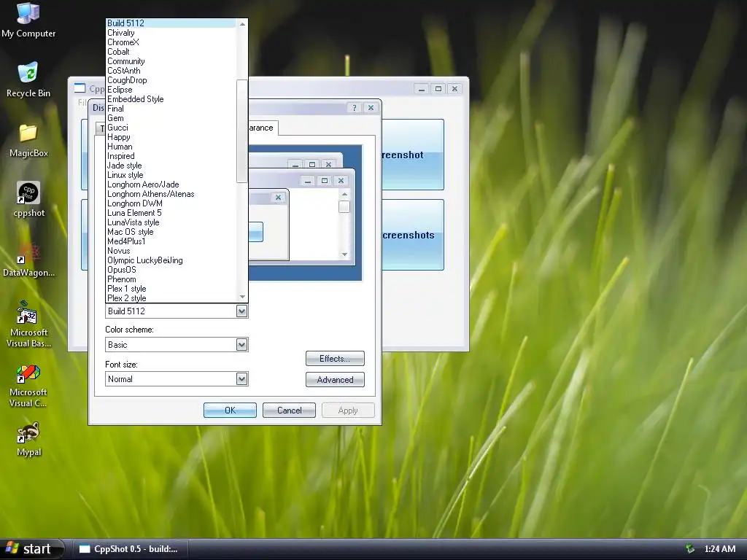Choose Linux style entry
This screenshot has width=747, height=560.
coord(171,175)
